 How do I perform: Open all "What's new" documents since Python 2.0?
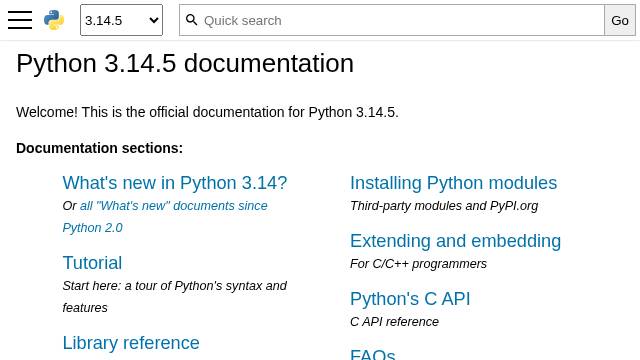pos(165,217)
